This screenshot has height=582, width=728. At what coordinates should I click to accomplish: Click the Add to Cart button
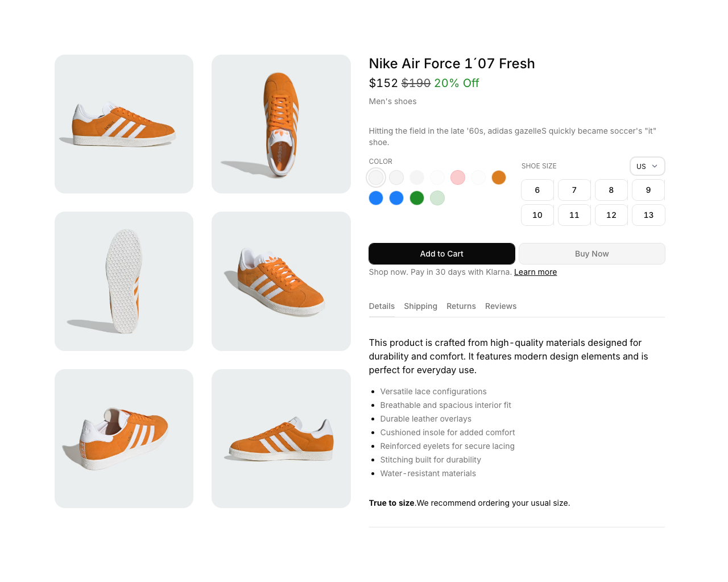441,253
